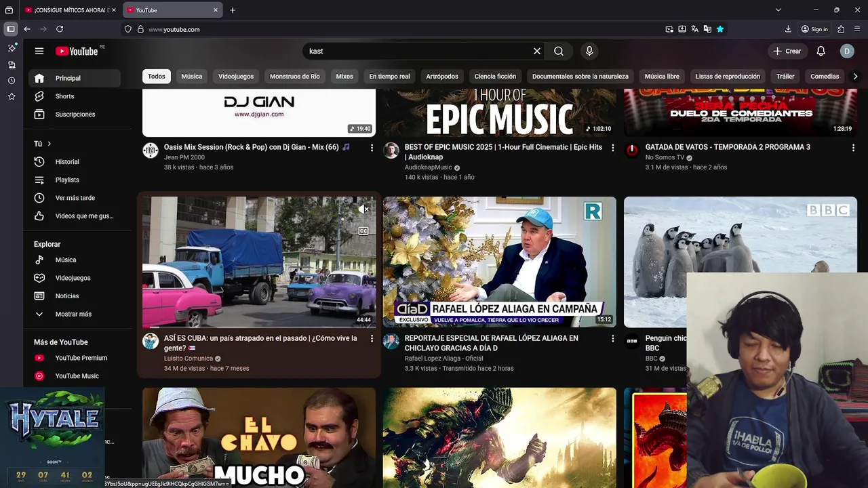868x488 pixels.
Task: Select the Artrópodos filter chip
Action: [442, 77]
